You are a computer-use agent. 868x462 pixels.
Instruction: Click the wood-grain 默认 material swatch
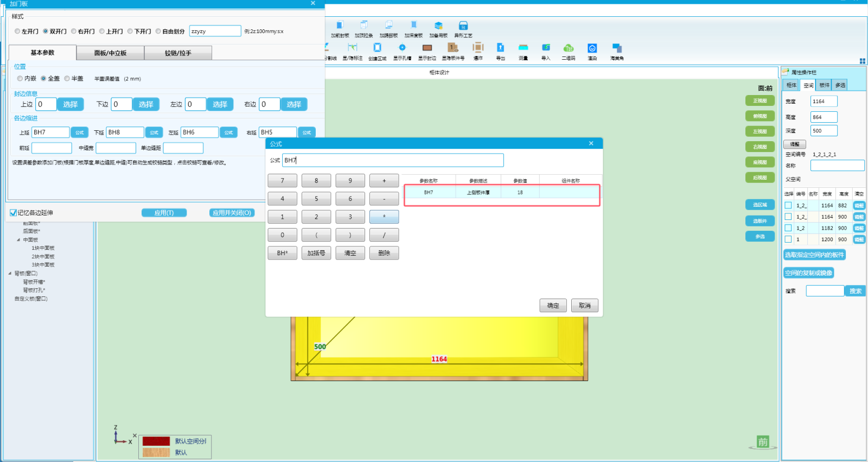coord(156,452)
